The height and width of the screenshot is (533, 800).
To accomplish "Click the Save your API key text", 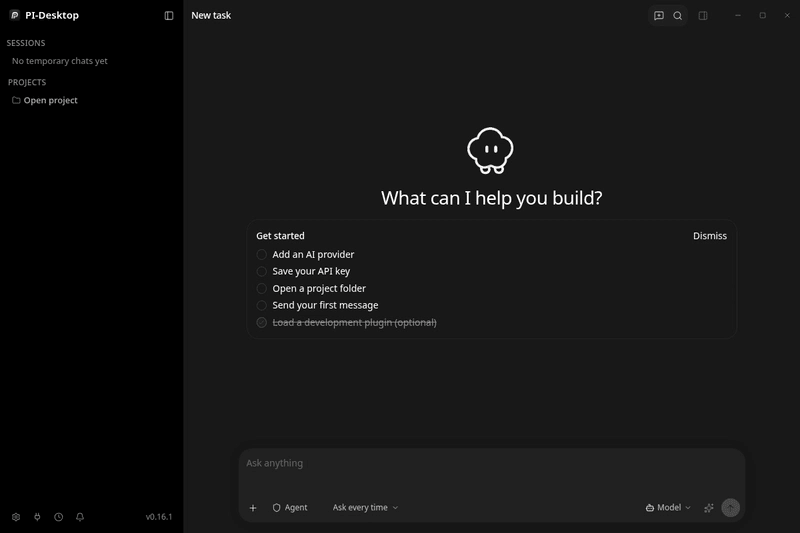I will [x=311, y=271].
